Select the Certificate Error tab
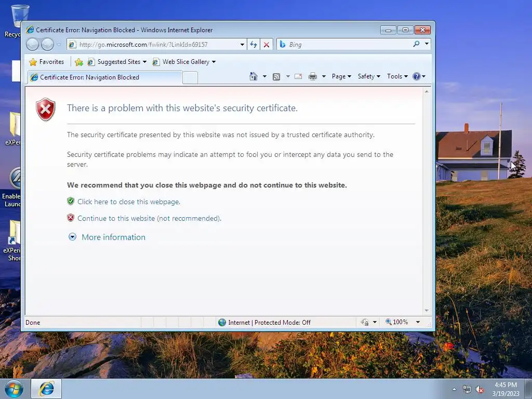 [105, 77]
